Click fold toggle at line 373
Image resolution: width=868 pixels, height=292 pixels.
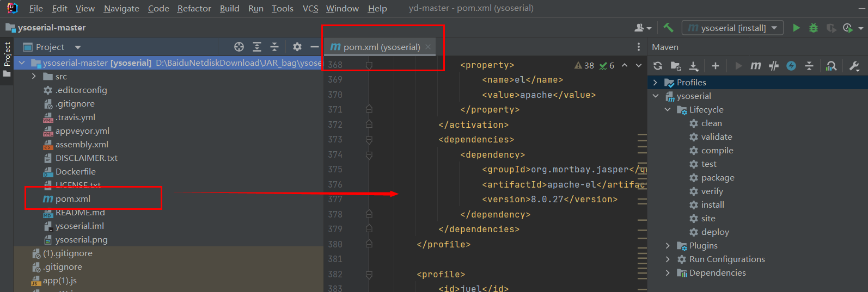[x=369, y=140]
